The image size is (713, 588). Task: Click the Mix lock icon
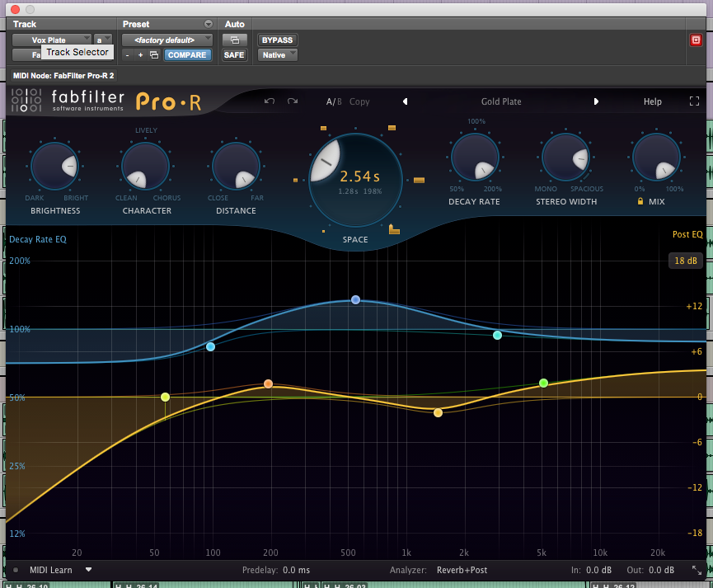pos(640,201)
